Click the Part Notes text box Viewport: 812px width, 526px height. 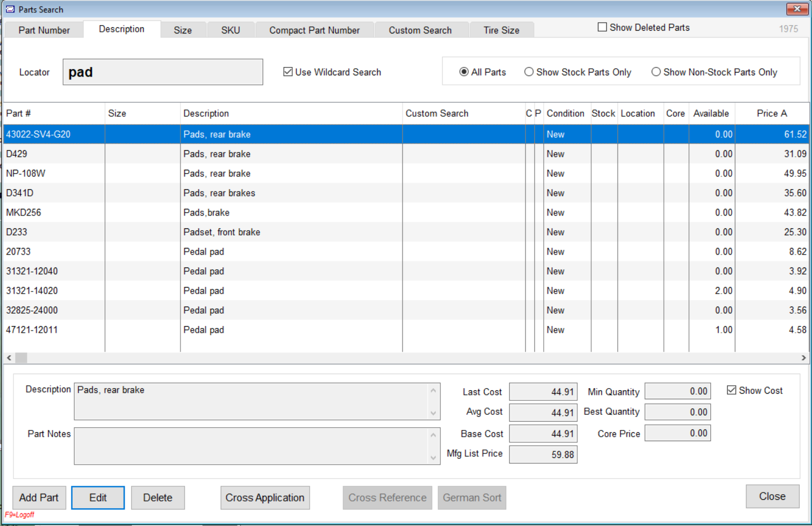click(x=257, y=446)
